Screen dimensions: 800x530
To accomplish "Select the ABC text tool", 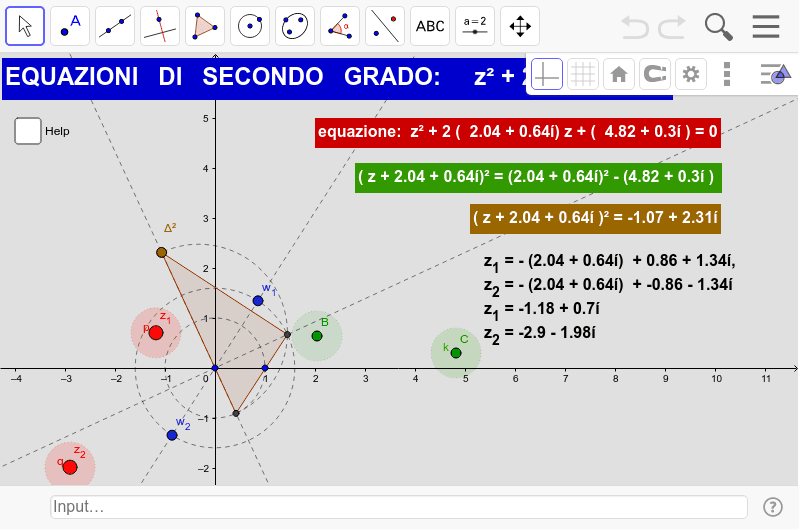I will (x=430, y=26).
